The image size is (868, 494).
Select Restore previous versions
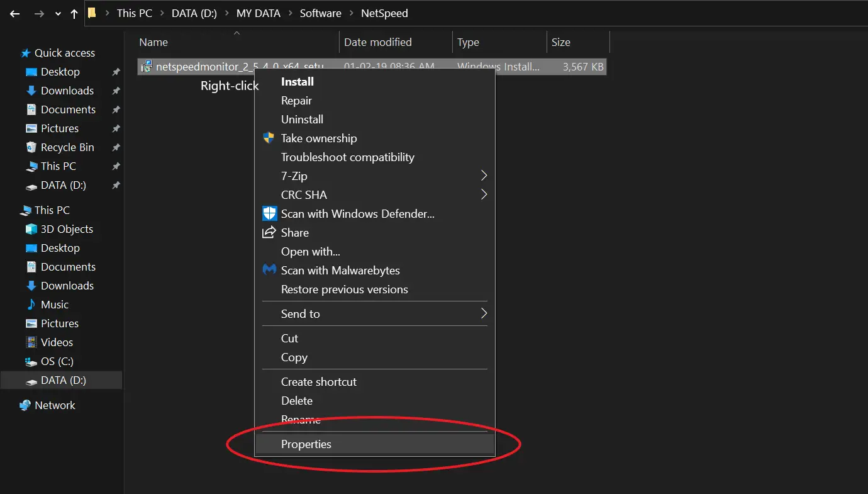(x=345, y=289)
